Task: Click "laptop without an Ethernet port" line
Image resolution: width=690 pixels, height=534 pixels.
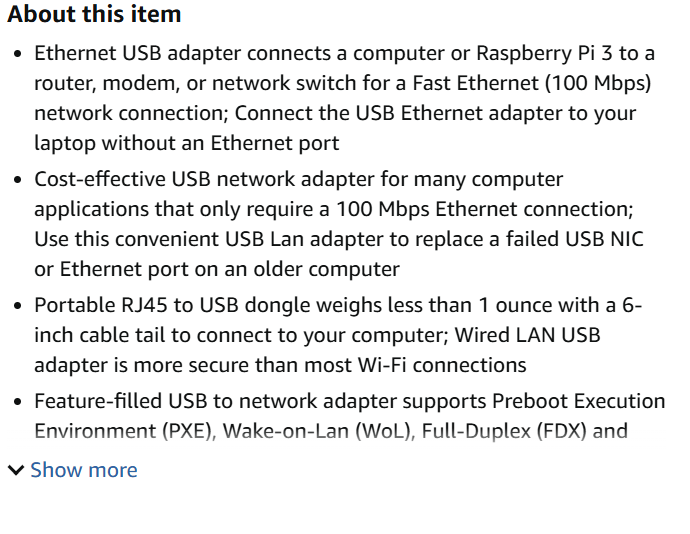Action: pos(187,143)
